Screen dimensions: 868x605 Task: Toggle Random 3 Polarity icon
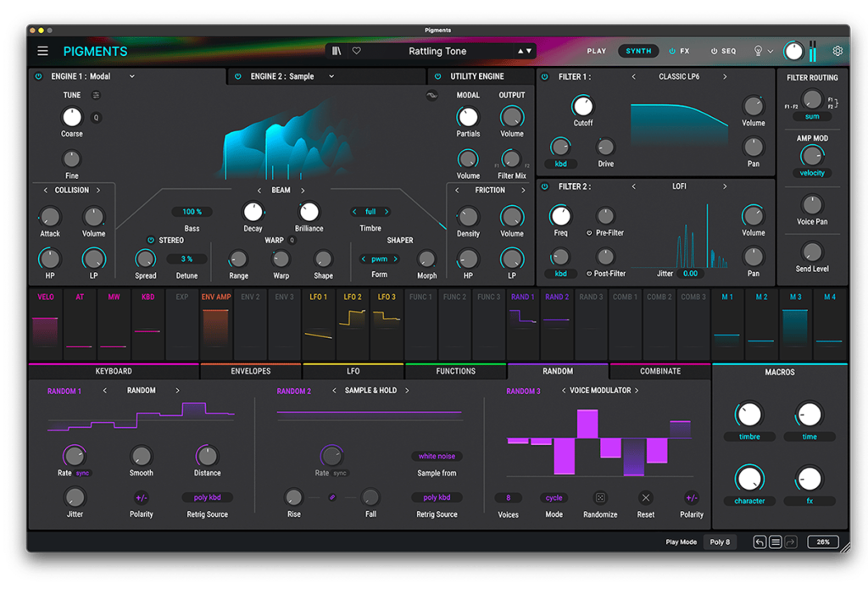692,497
